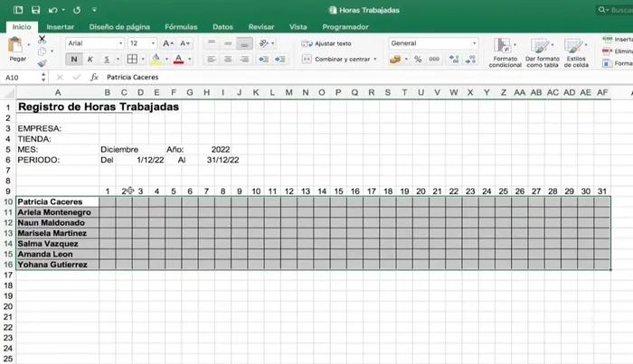Image resolution: width=633 pixels, height=364 pixels.
Task: Click the thousands separator 000 icon
Action: click(x=434, y=60)
